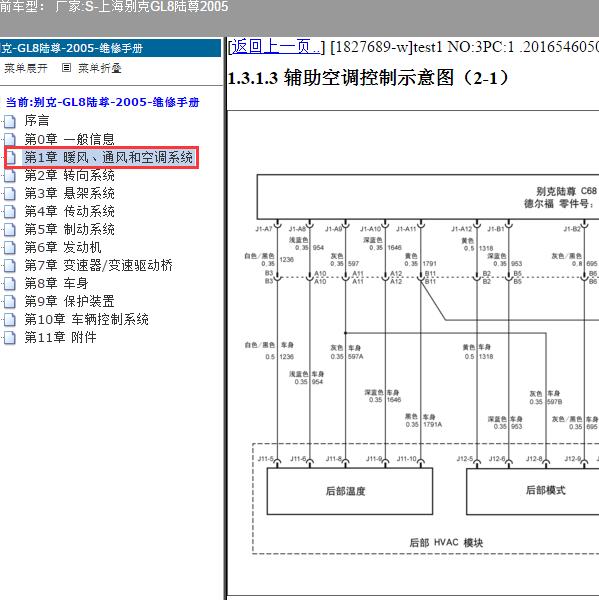Click the page icon beside 序言
Screen dimensions: 599x600
point(10,121)
